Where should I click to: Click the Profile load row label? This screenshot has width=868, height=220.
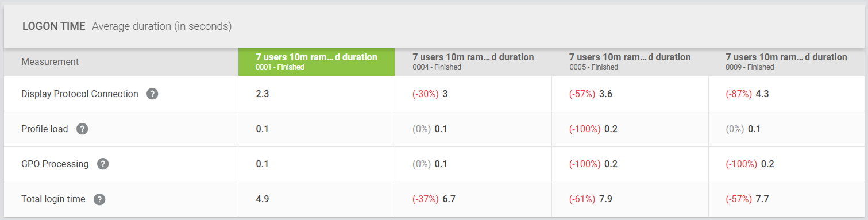tap(45, 129)
